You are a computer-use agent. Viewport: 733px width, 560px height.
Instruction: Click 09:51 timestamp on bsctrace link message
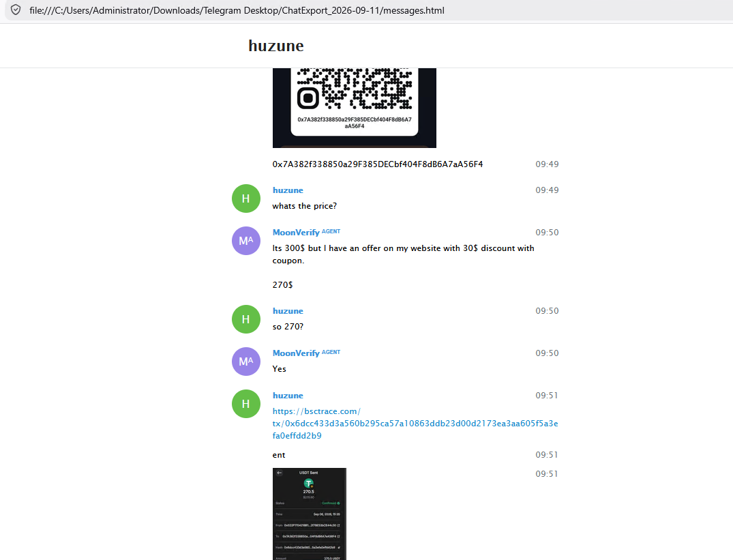[x=547, y=396]
